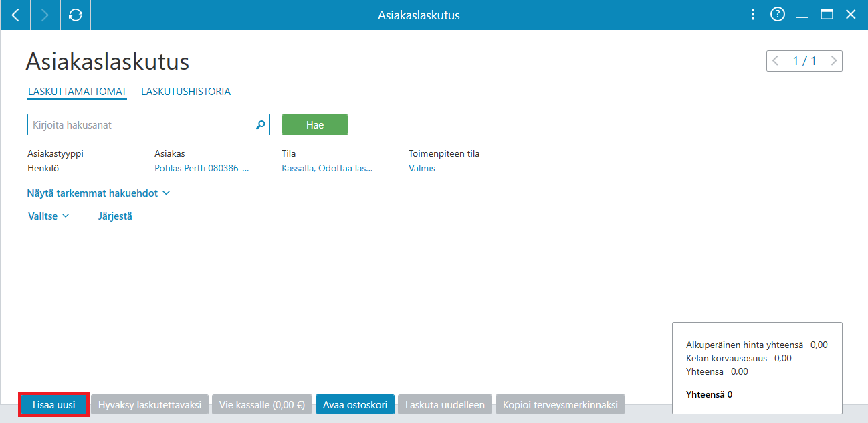Click the green Hae button

click(315, 124)
